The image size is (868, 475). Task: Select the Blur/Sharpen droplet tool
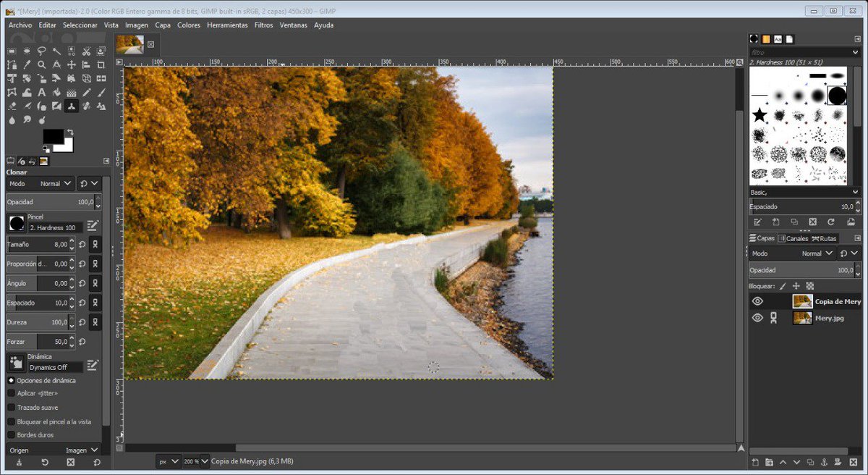[x=12, y=119]
